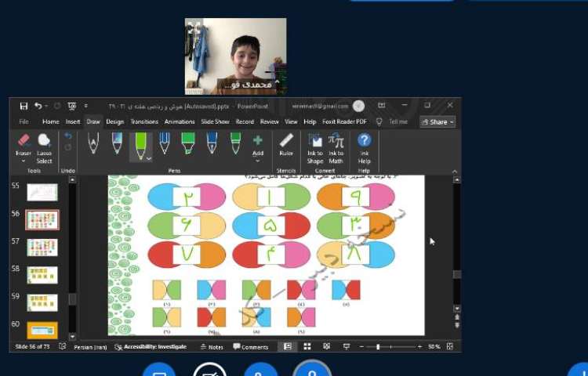Image resolution: width=588 pixels, height=376 pixels.
Task: Select the active bright green pencil
Action: coord(140,146)
